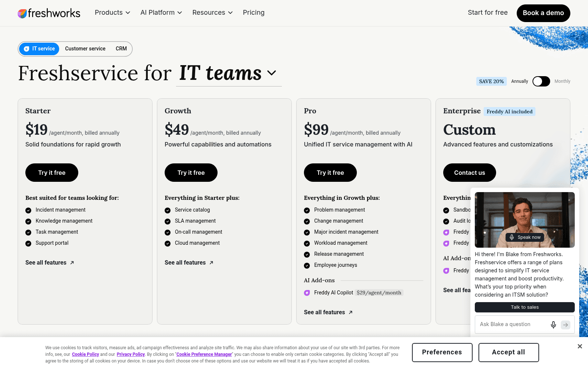Click Try it free on Starter plan
The width and height of the screenshot is (588, 368).
(52, 173)
